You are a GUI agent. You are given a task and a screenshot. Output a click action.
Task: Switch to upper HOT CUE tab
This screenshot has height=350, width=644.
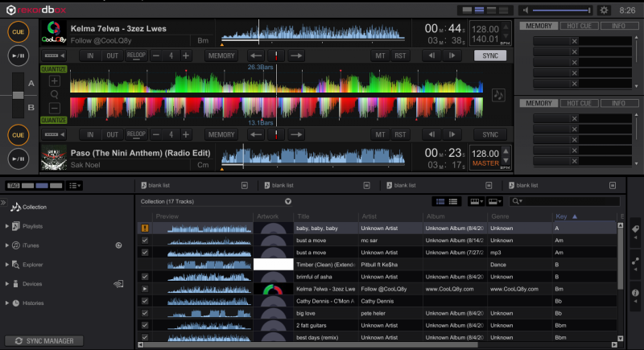[x=579, y=26]
